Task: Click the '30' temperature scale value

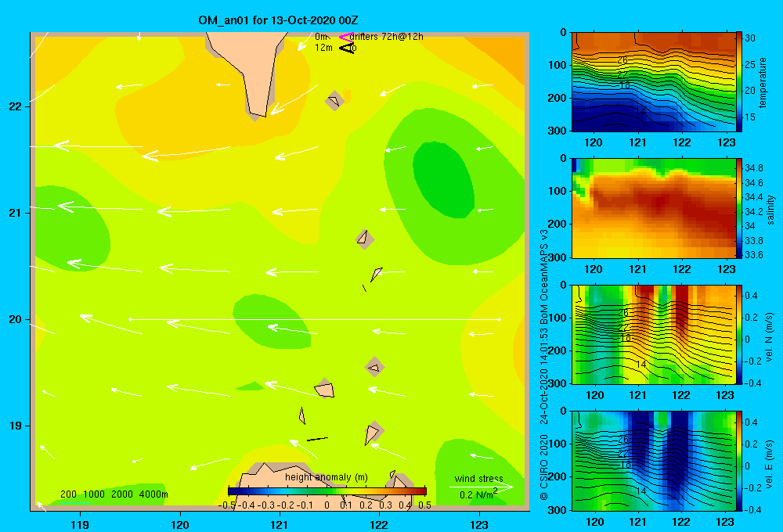Action: (750, 38)
